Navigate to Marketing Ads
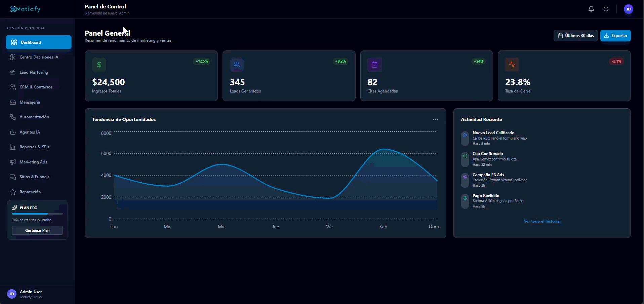Viewport: 644px width, 304px height. (39, 162)
